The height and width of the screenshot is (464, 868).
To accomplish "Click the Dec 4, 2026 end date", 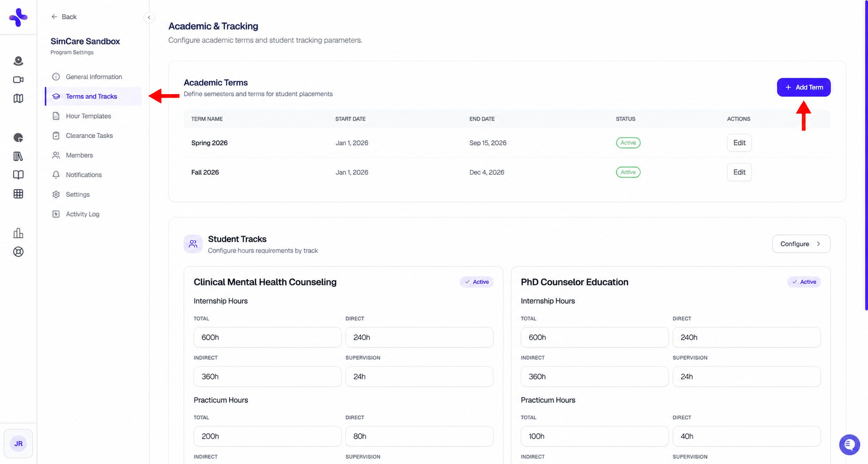I will click(x=487, y=172).
